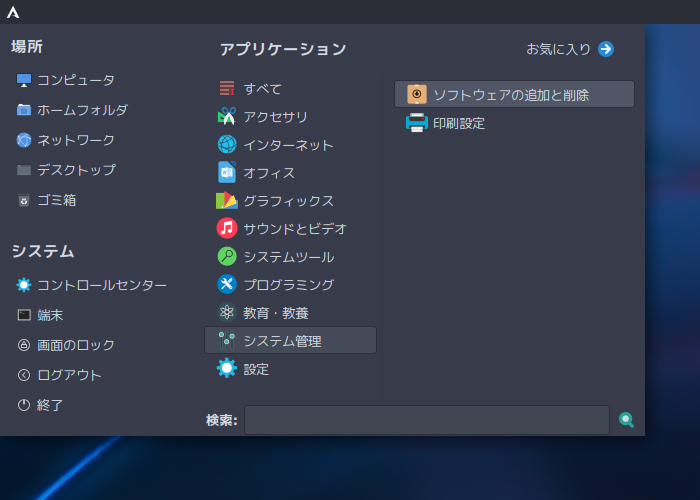This screenshot has height=500, width=700.
Task: Click the ログアウト text label
Action: tap(69, 375)
